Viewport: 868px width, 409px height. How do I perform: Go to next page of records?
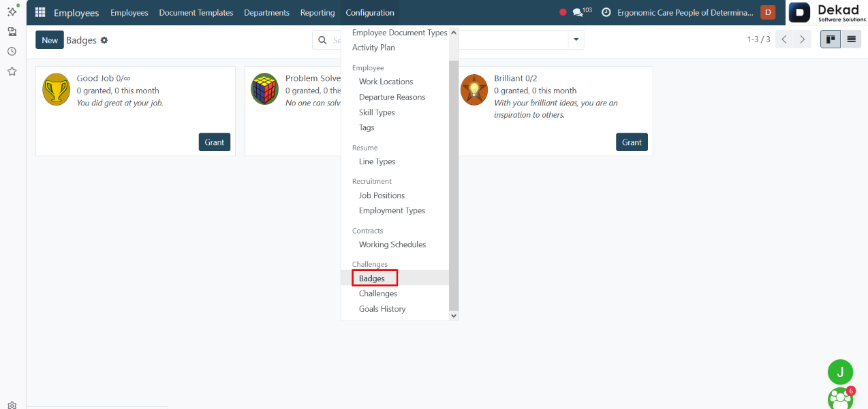coord(803,39)
